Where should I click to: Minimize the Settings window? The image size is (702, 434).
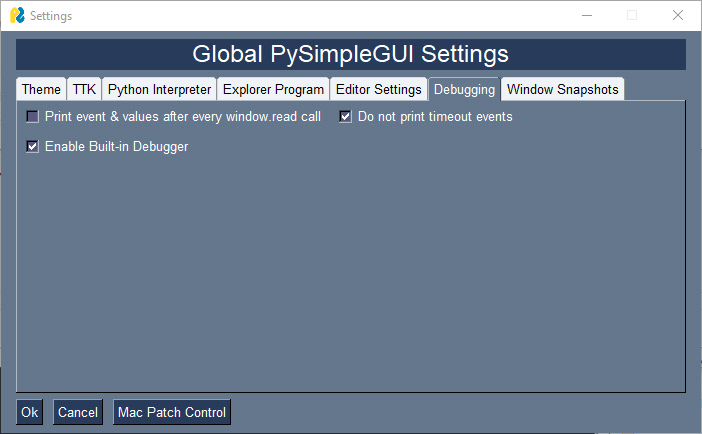585,16
